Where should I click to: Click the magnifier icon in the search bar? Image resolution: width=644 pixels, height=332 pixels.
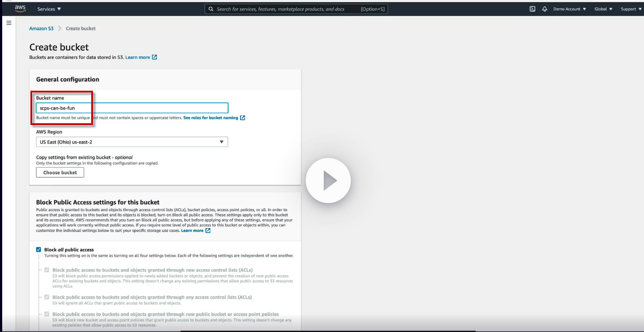pyautogui.click(x=211, y=9)
